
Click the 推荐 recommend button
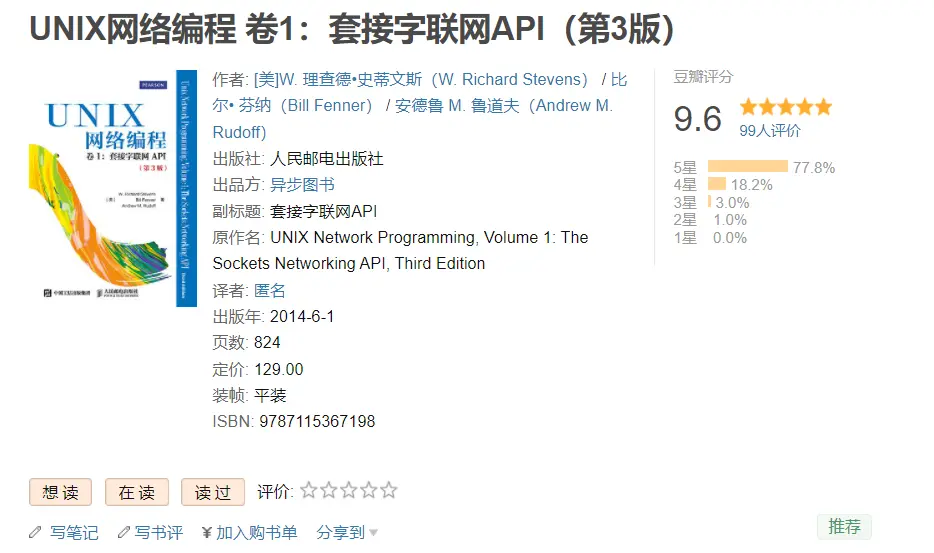(844, 527)
